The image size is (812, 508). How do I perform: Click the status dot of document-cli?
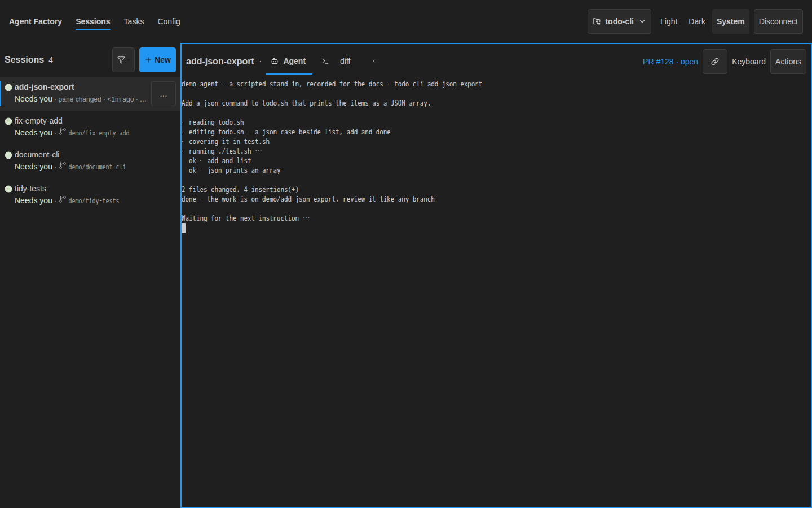pyautogui.click(x=8, y=155)
